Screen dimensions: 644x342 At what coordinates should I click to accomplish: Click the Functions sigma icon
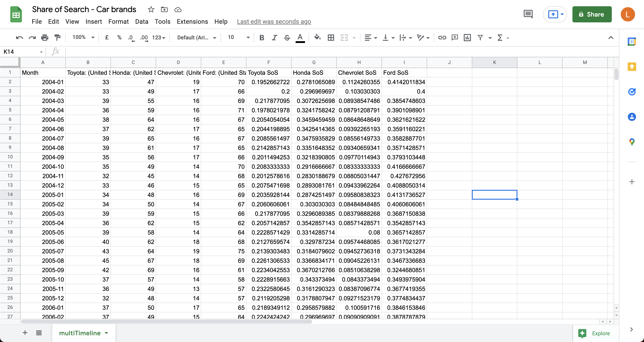coord(500,38)
